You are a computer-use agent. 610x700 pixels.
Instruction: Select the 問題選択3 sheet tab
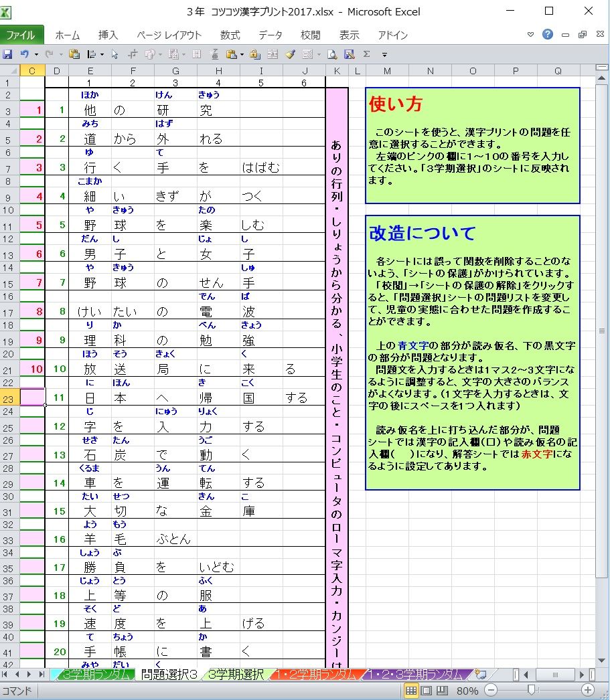pos(169,674)
